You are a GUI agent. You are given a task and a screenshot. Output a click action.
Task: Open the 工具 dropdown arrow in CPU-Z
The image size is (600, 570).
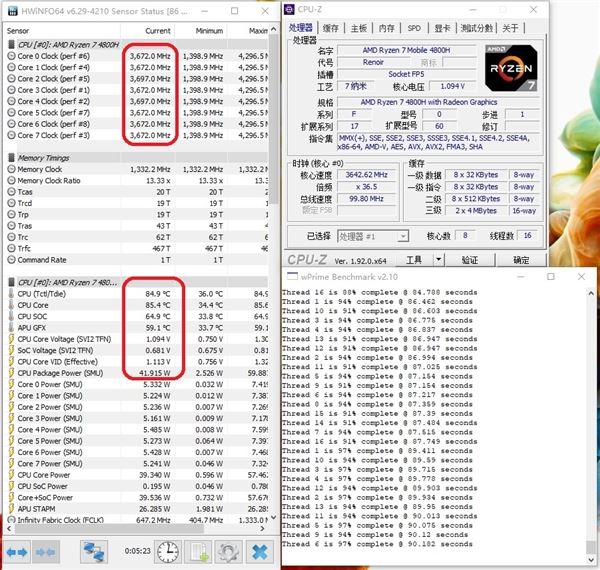pos(439,260)
